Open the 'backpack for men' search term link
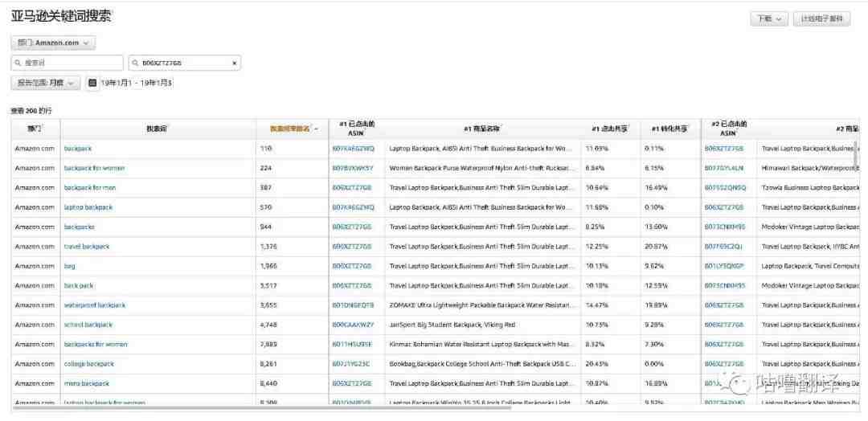The image size is (868, 421). click(x=90, y=187)
